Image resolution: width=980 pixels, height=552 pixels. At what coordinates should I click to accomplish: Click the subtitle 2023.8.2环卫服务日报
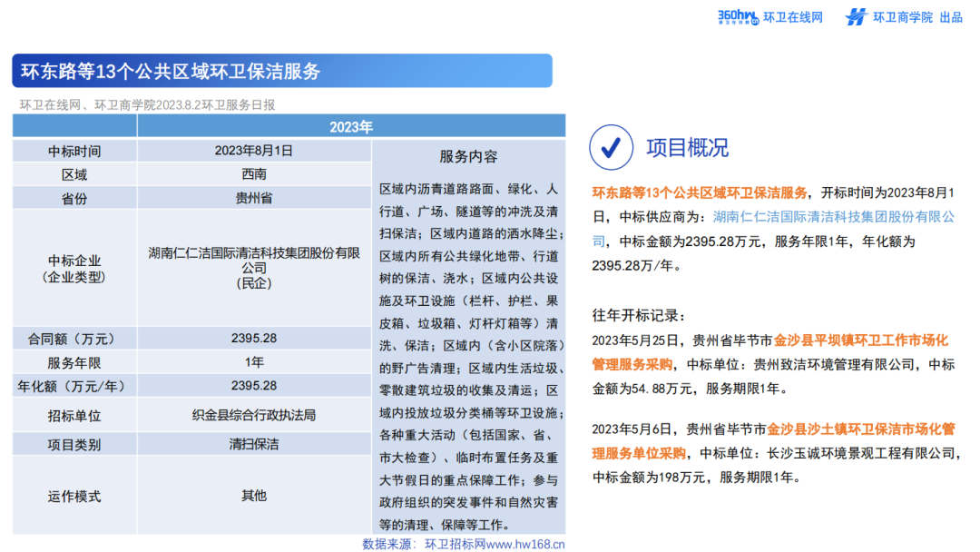(x=216, y=105)
